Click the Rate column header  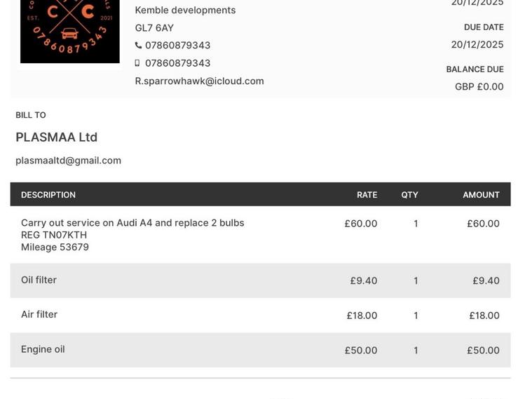367,195
